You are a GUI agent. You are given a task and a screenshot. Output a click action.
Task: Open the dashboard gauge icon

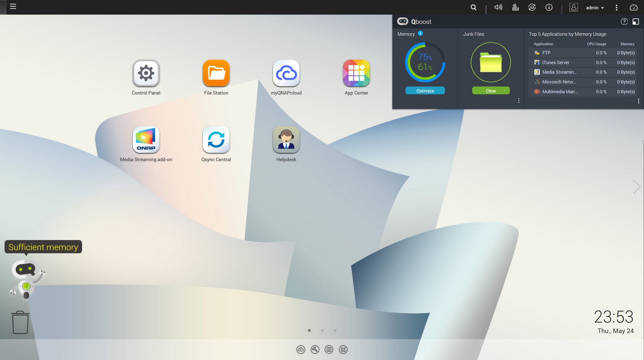tap(633, 7)
